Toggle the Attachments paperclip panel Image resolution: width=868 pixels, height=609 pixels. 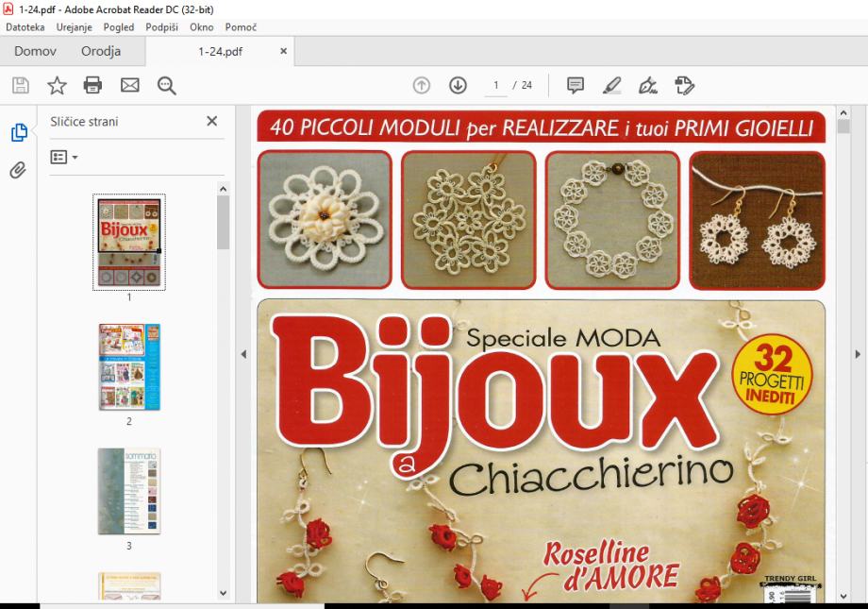[x=19, y=170]
